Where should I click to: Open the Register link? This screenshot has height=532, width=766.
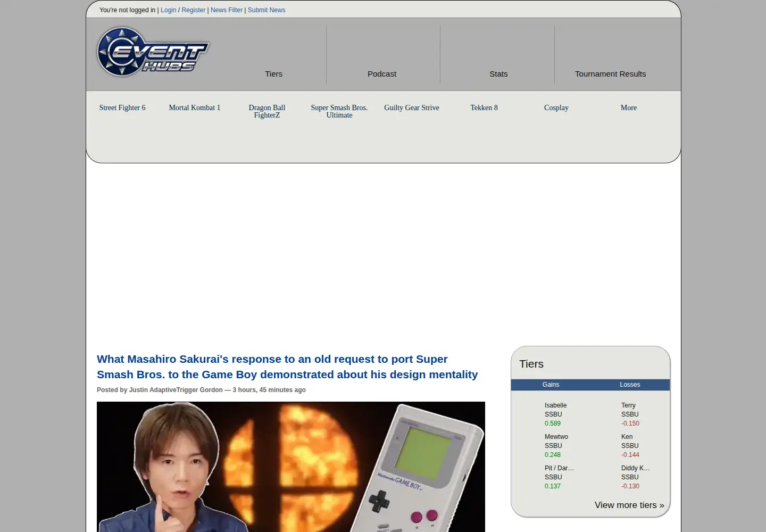click(193, 10)
